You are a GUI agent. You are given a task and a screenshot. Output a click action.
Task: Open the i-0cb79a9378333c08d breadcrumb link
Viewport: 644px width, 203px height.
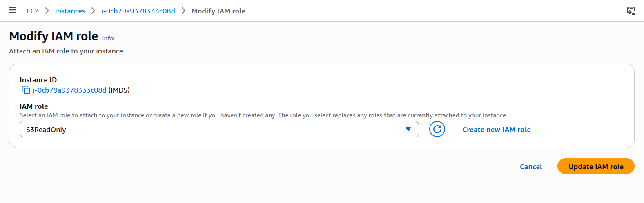[x=138, y=11]
